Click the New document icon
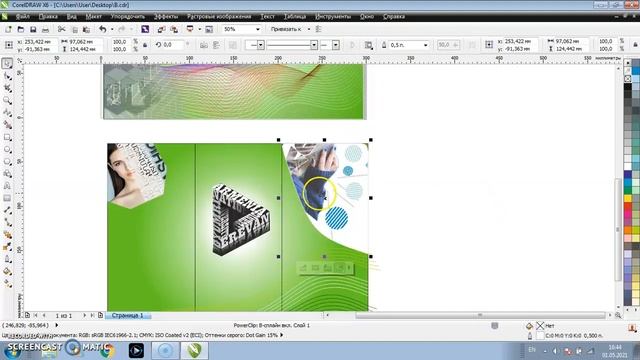 click(x=8, y=29)
